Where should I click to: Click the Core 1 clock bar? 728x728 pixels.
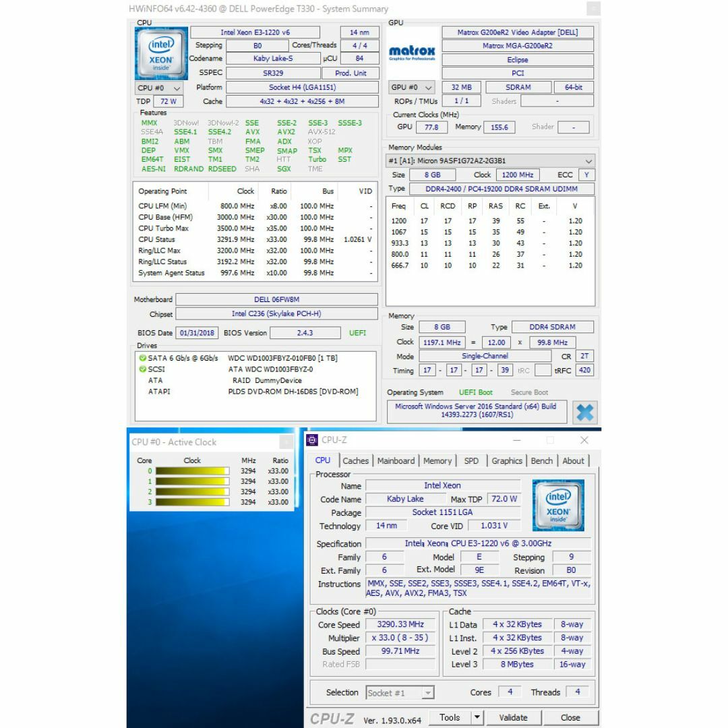coord(192,481)
